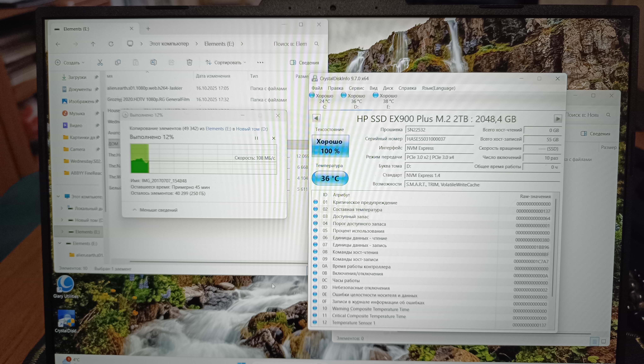Pause the file copy operation
Screen dimensions: 644x364
tap(256, 138)
